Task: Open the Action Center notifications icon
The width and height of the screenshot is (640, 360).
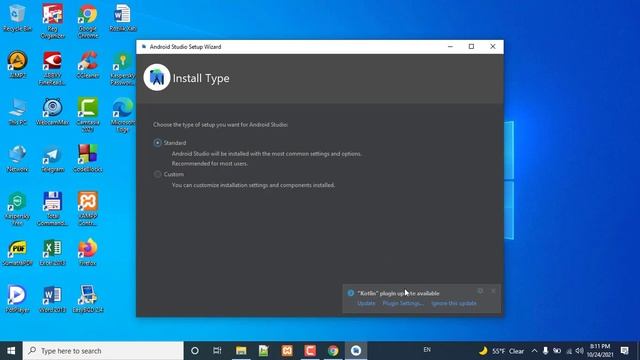Action: pyautogui.click(x=624, y=351)
